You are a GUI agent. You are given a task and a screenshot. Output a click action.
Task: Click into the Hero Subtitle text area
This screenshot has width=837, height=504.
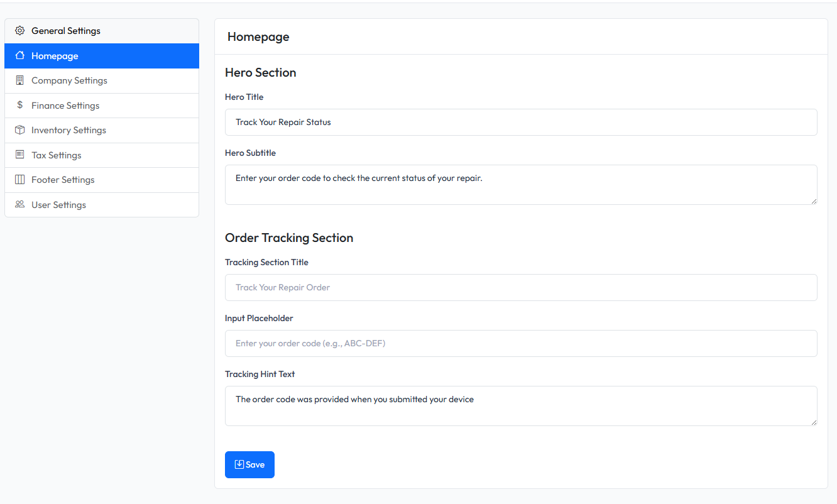520,184
